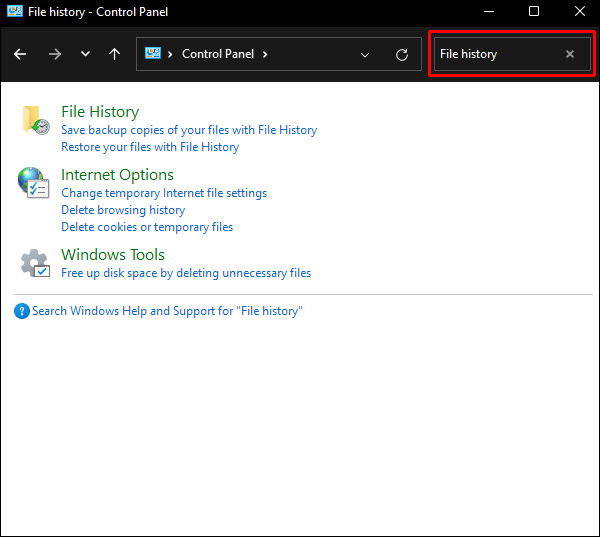Expand the address bar history dropdown
The image size is (600, 537).
[365, 54]
